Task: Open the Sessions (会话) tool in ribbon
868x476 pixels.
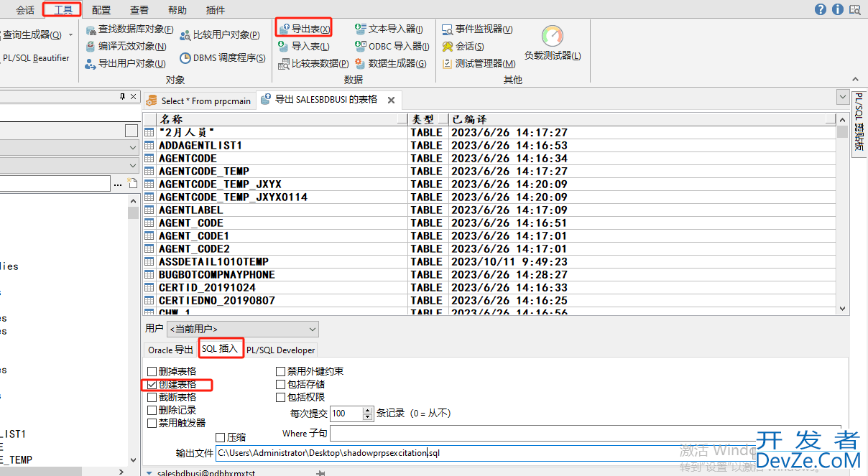Action: [x=463, y=46]
